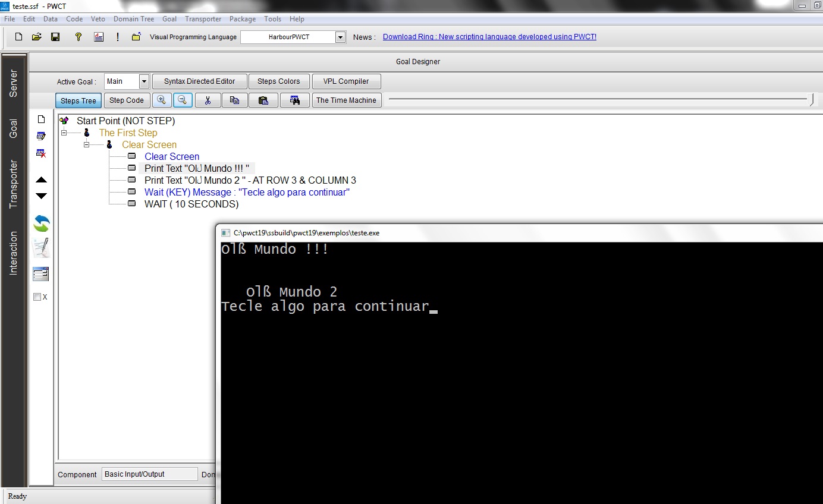Screen dimensions: 823x504
Task: Click the VPL Compiler button
Action: tap(345, 81)
